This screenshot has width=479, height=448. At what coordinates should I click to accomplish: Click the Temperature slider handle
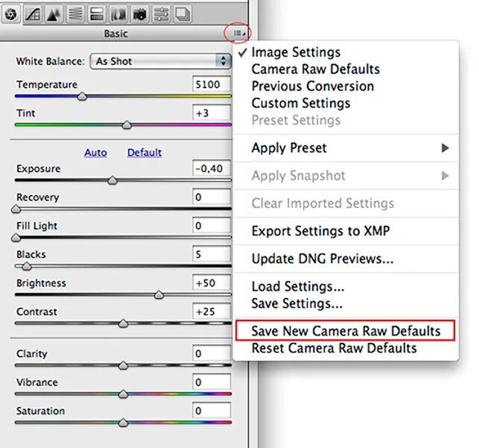pos(82,97)
